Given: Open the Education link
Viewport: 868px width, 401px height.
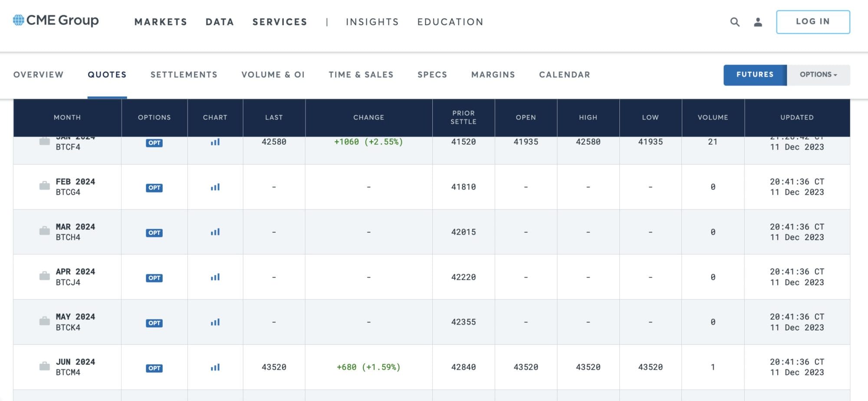Looking at the screenshot, I should click(450, 22).
